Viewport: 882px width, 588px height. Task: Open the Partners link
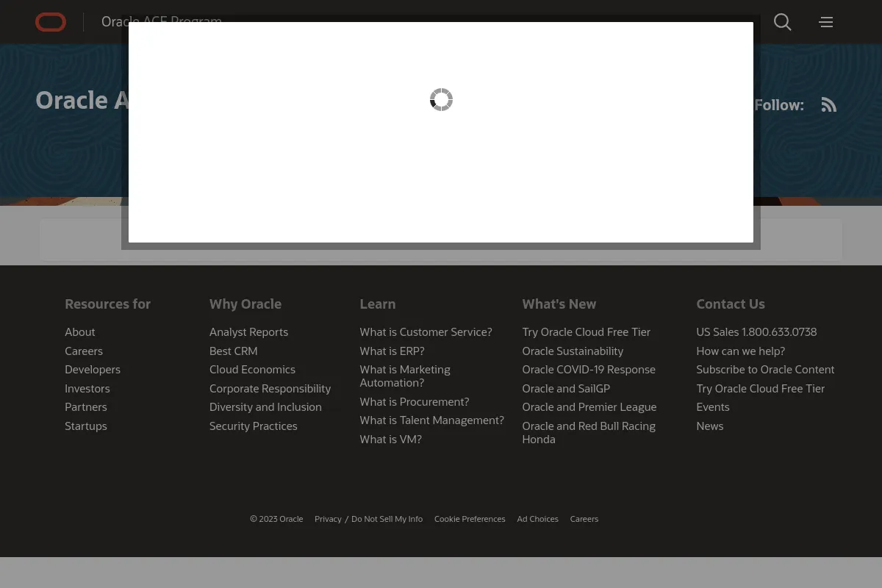[86, 407]
